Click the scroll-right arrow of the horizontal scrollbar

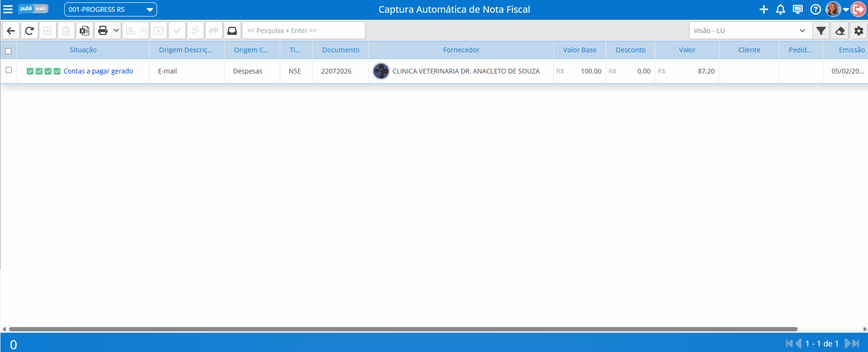click(x=865, y=329)
